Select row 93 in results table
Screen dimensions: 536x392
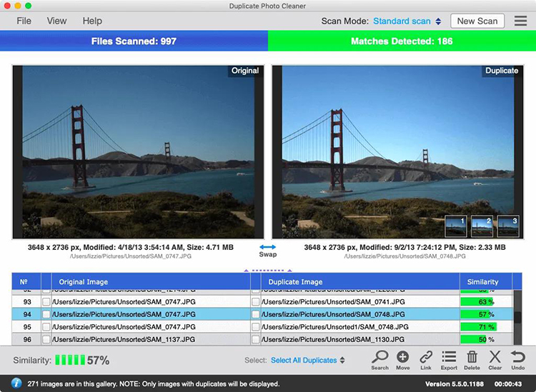(262, 301)
